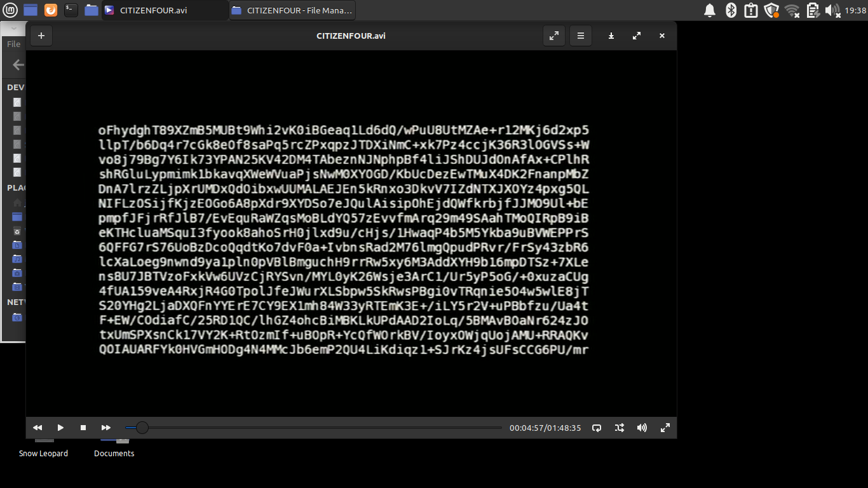Go back in the file manager
This screenshot has height=488, width=868.
[18, 64]
